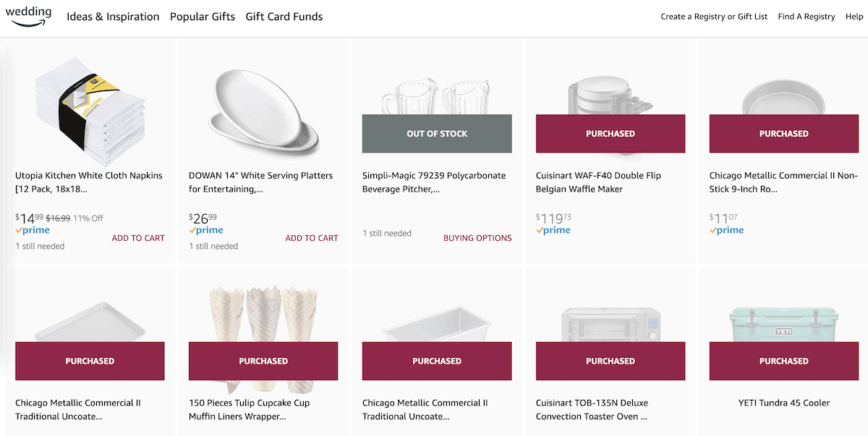Click the Prime badge on DOWAN serving platters
868x436 pixels.
(x=206, y=230)
